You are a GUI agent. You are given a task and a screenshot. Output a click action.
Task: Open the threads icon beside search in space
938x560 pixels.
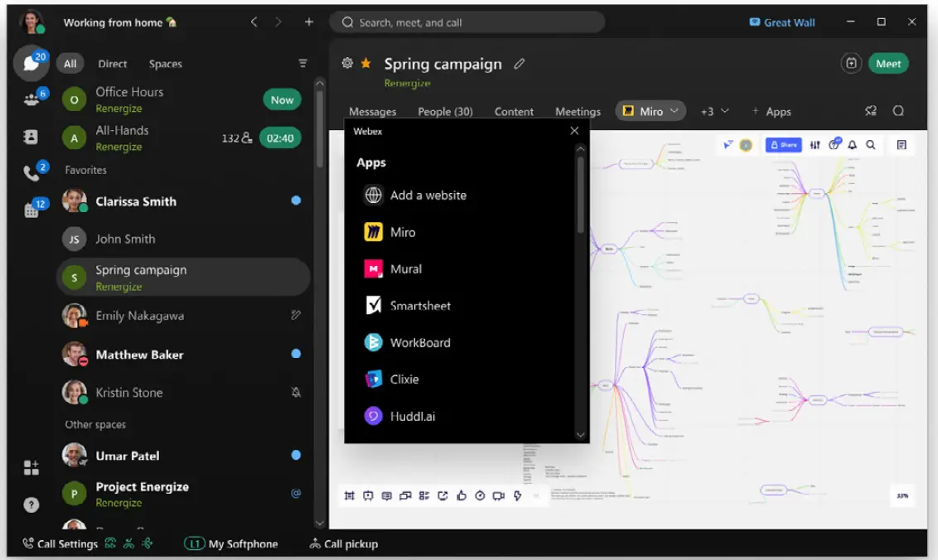coord(871,111)
